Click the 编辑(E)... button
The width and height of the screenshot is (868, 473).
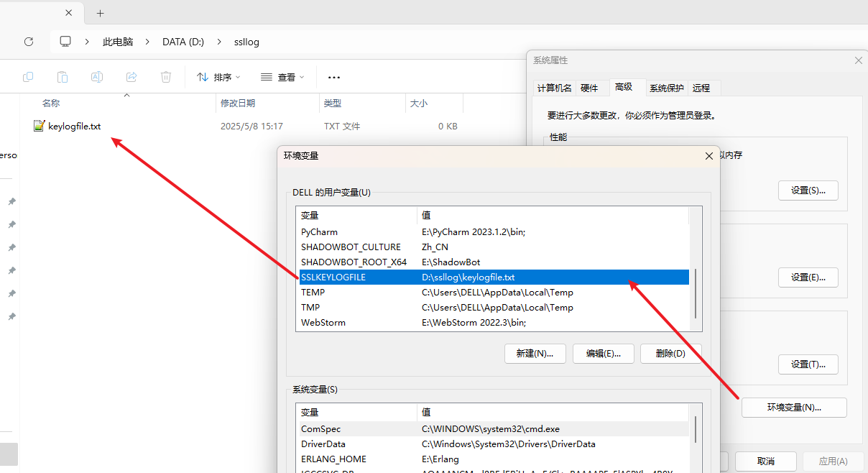(602, 353)
